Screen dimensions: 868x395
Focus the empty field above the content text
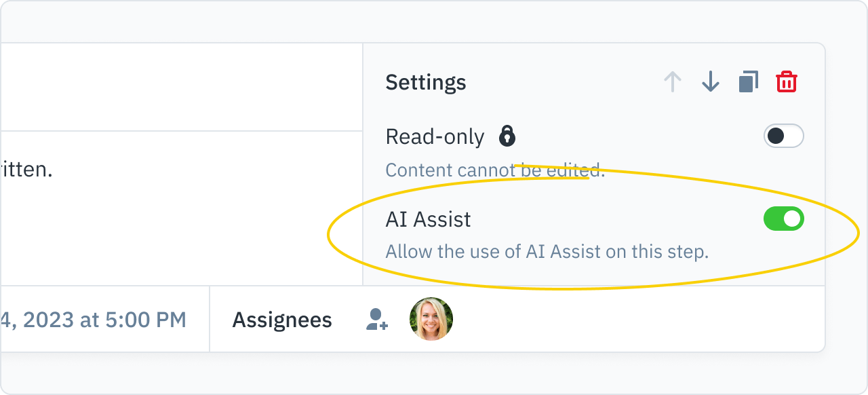tap(181, 87)
